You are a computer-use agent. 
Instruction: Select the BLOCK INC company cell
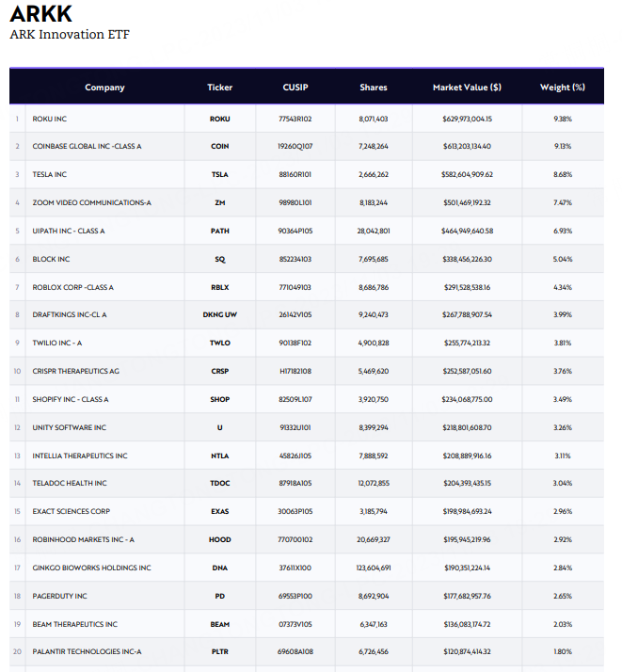pos(105,259)
